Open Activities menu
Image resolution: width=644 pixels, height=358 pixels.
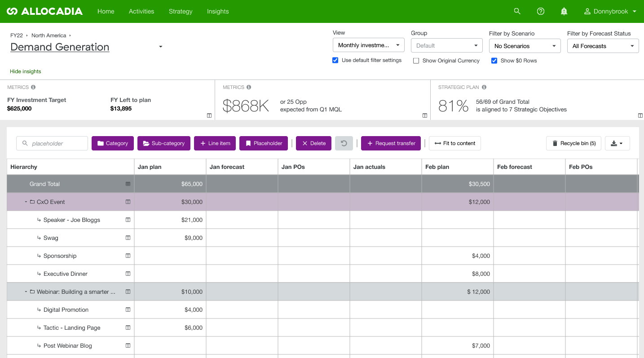(x=141, y=11)
